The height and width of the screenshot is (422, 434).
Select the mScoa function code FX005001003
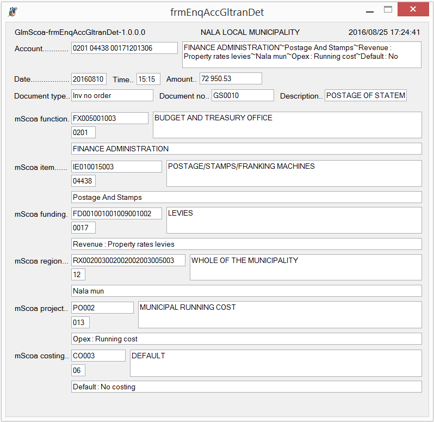coord(110,118)
